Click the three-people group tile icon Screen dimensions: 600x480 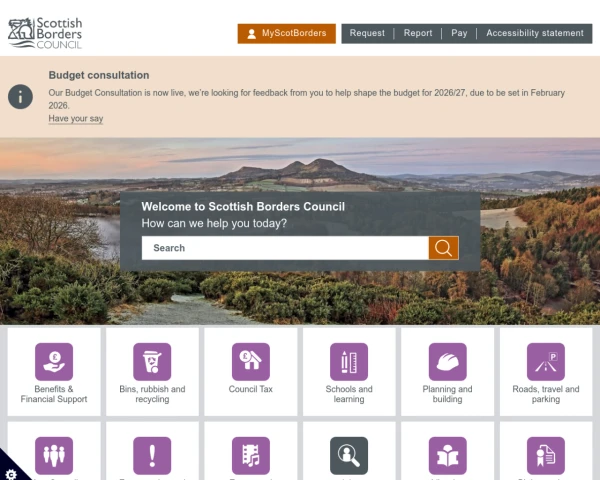coord(54,455)
